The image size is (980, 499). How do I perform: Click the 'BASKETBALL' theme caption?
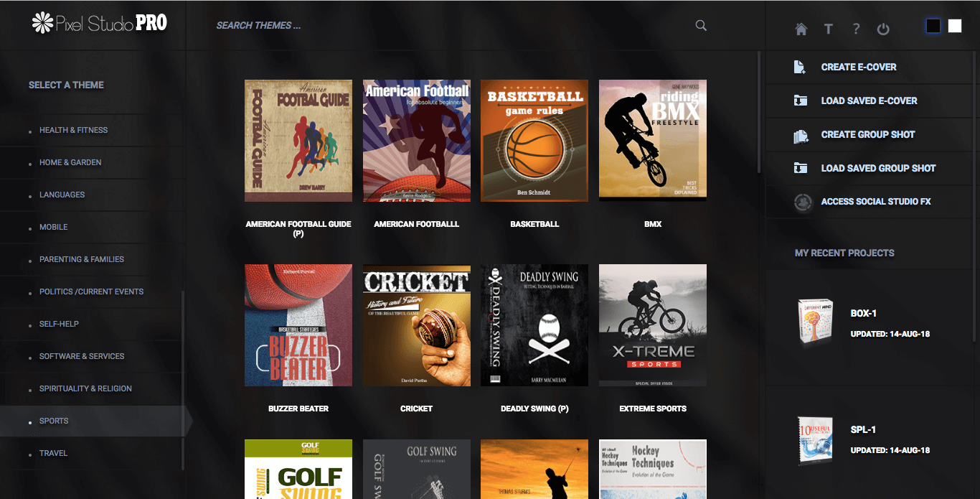(x=534, y=224)
